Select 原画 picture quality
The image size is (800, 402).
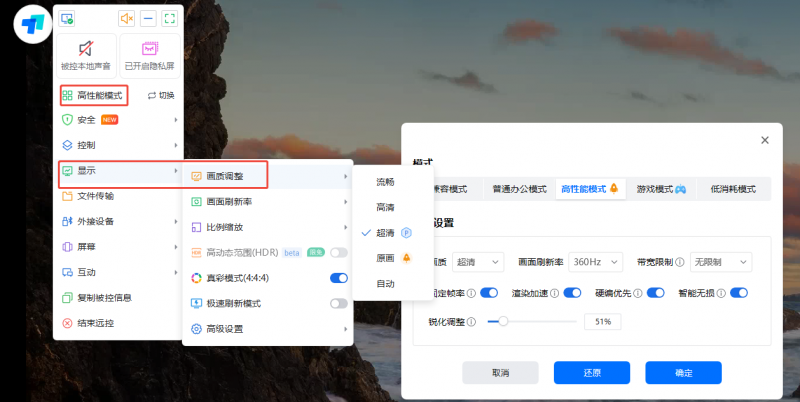tap(392, 258)
